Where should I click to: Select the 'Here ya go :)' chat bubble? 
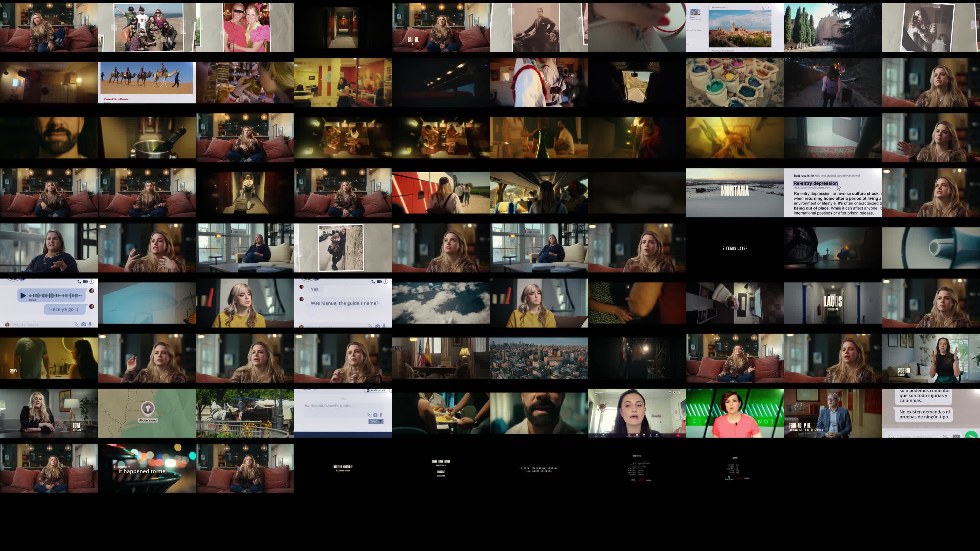click(x=63, y=309)
